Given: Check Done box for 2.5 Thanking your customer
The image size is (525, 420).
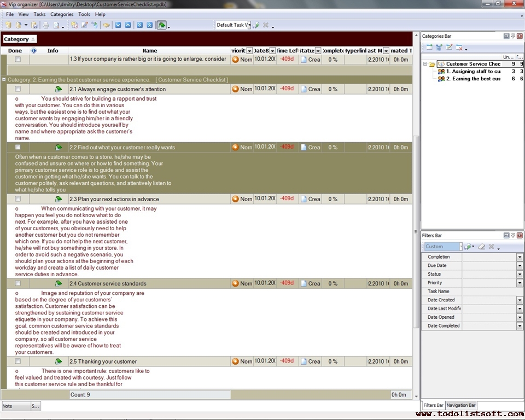Looking at the screenshot, I should pyautogui.click(x=17, y=361).
